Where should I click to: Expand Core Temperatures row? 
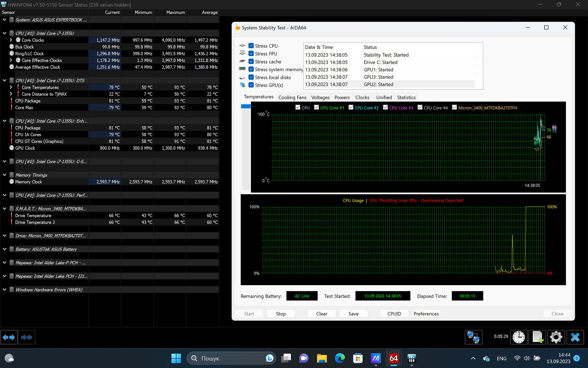coord(11,87)
